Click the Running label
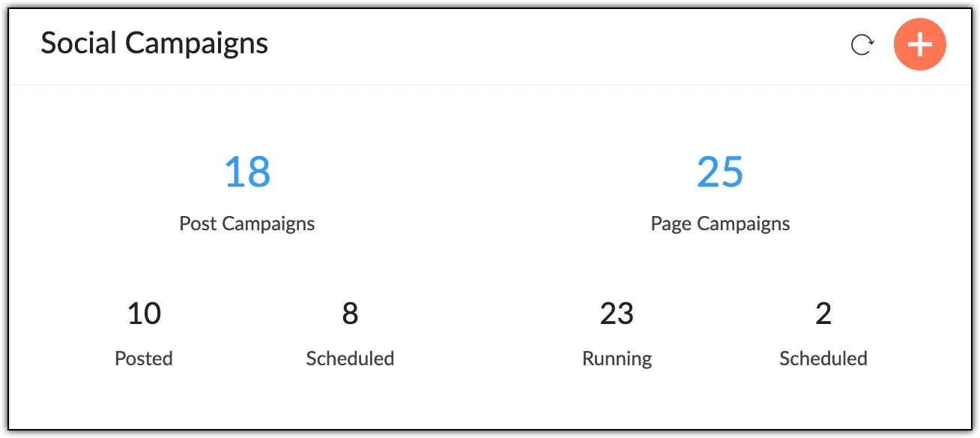The width and height of the screenshot is (980, 438). pos(617,358)
